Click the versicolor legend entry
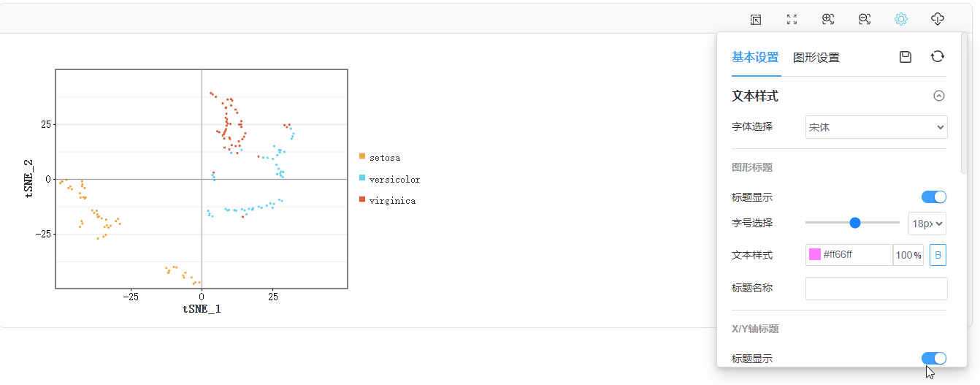The image size is (980, 385). point(390,179)
